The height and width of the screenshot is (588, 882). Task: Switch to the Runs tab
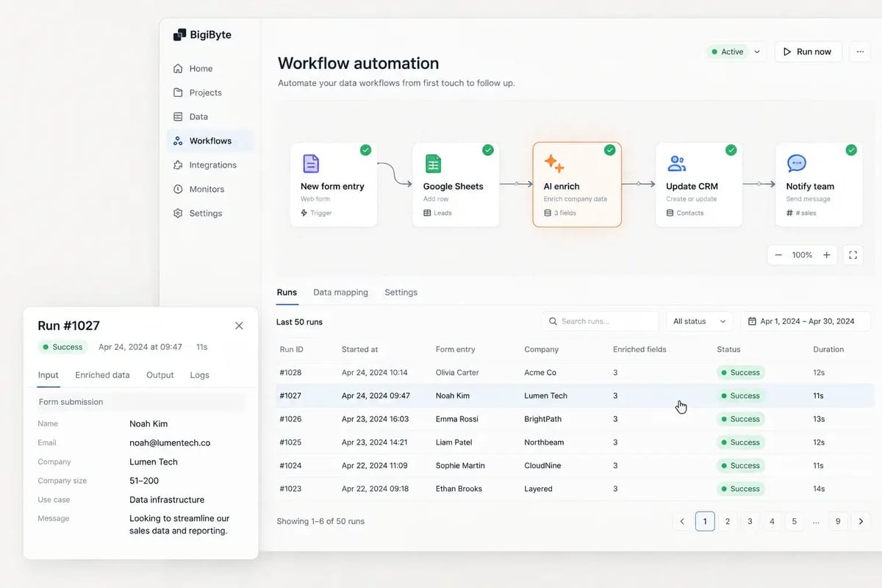pyautogui.click(x=287, y=293)
